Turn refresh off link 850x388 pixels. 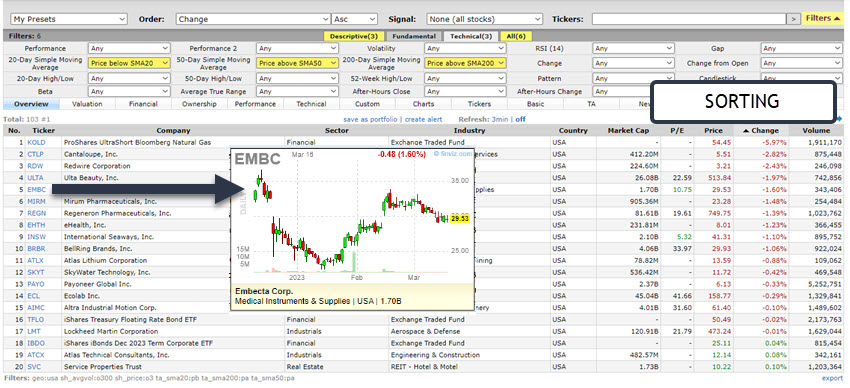pos(520,119)
